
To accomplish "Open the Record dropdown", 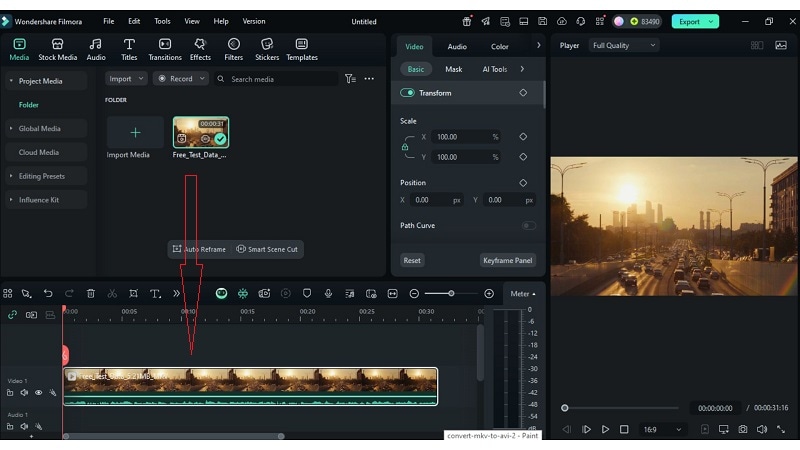I will pos(181,79).
